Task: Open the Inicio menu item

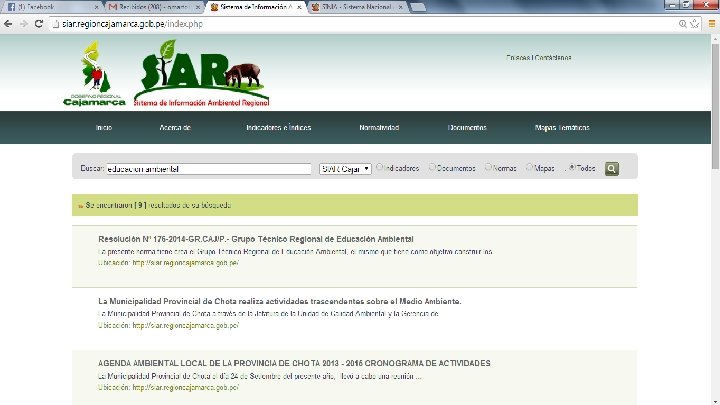Action: pos(104,128)
